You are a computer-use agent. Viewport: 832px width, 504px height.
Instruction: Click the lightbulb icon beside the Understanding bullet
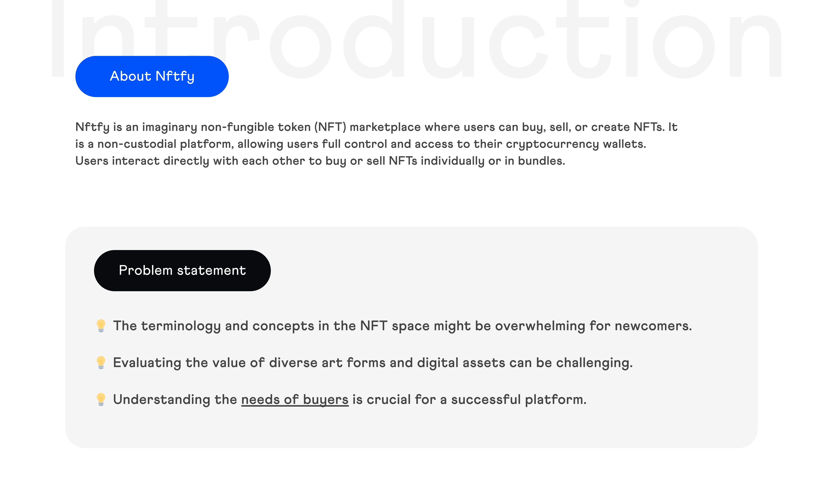click(101, 399)
